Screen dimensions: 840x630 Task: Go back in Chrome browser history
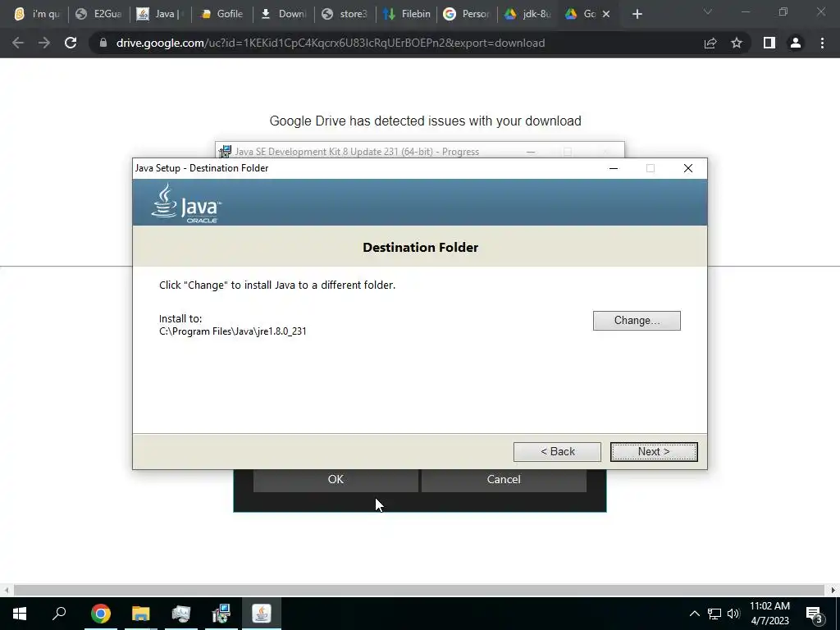point(18,43)
